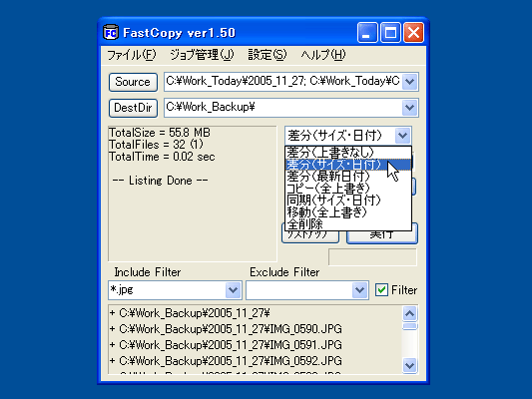Click the empty status box below 実行
Viewport: 532px width, 399px height.
(x=372, y=257)
